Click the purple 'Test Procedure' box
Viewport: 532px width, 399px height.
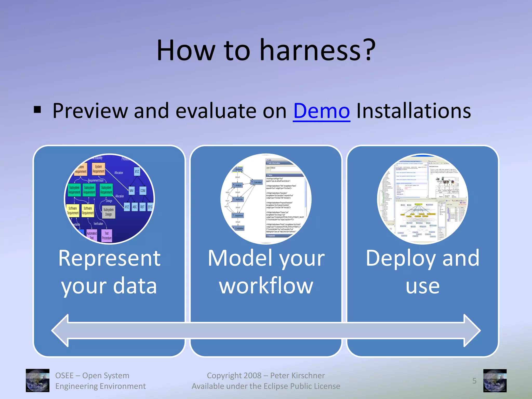tap(107, 236)
